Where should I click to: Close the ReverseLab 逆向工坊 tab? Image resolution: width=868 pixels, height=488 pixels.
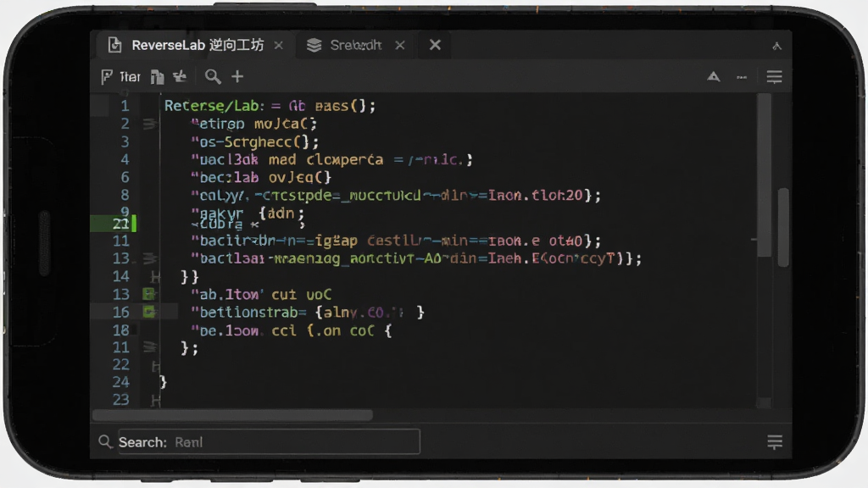click(278, 46)
